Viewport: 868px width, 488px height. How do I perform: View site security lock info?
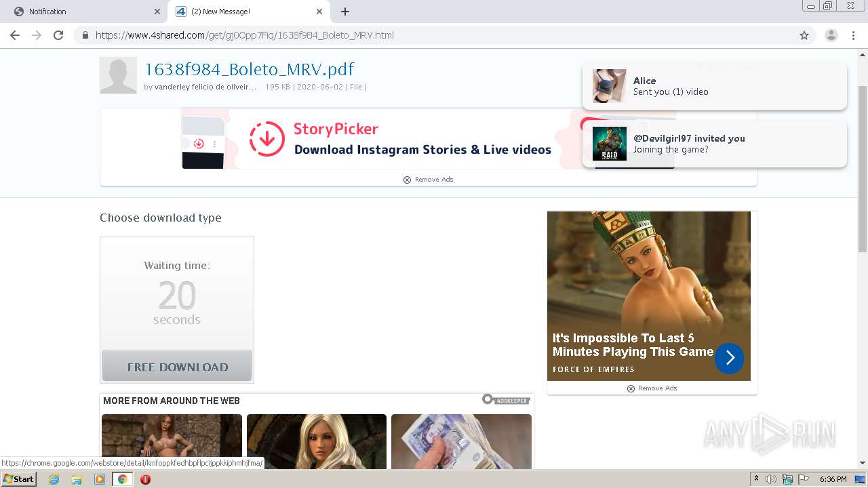85,35
